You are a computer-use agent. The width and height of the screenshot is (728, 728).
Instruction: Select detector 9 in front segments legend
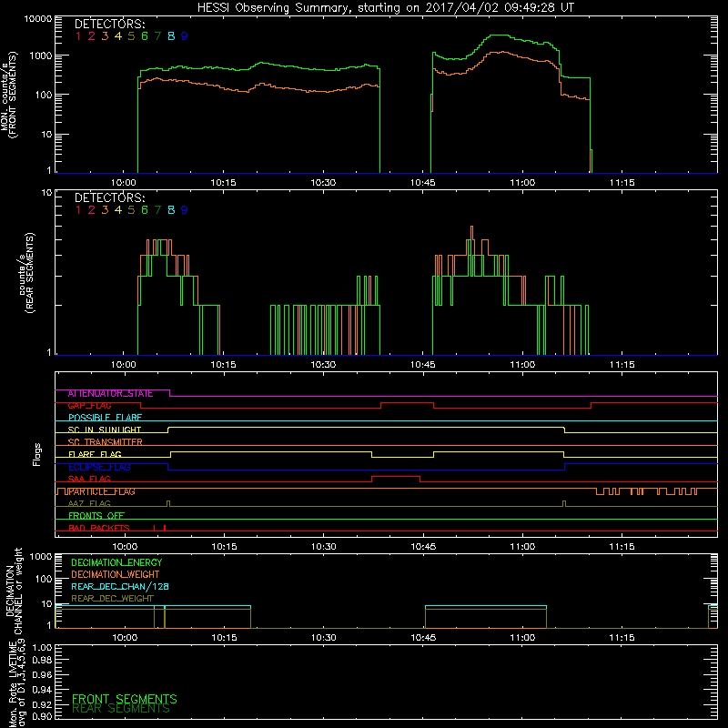click(x=185, y=35)
